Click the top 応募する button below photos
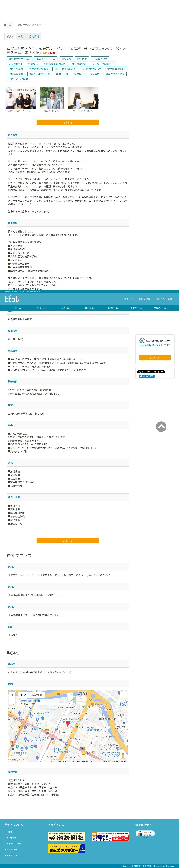This screenshot has width=179, height=868. (67, 122)
